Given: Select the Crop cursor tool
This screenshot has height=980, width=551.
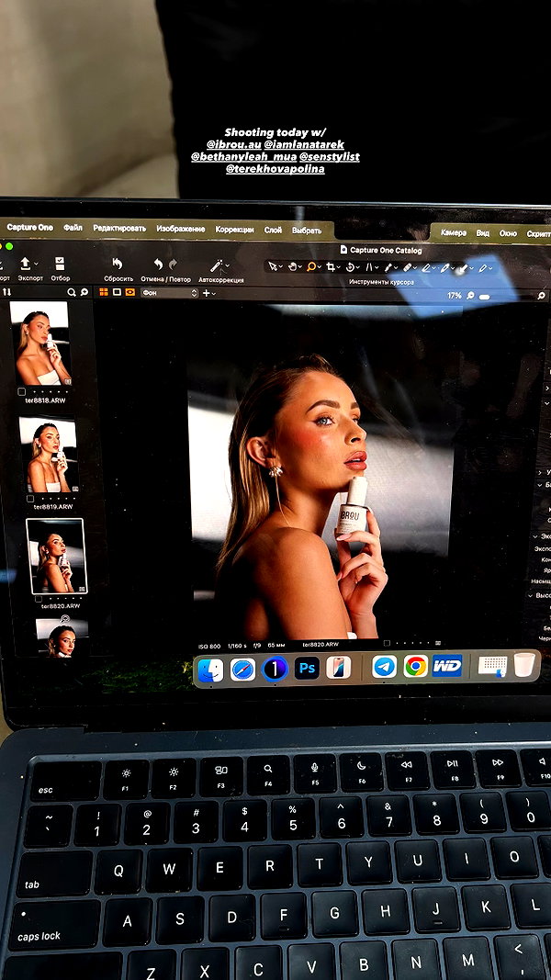Looking at the screenshot, I should click(x=331, y=267).
